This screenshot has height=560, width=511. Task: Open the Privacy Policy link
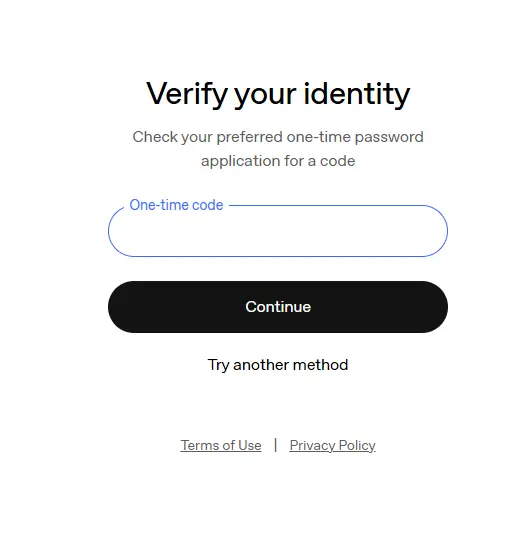[x=332, y=445]
